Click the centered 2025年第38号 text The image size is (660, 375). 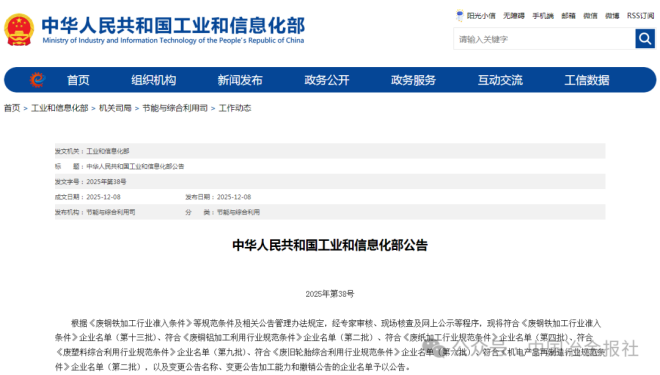coord(330,294)
